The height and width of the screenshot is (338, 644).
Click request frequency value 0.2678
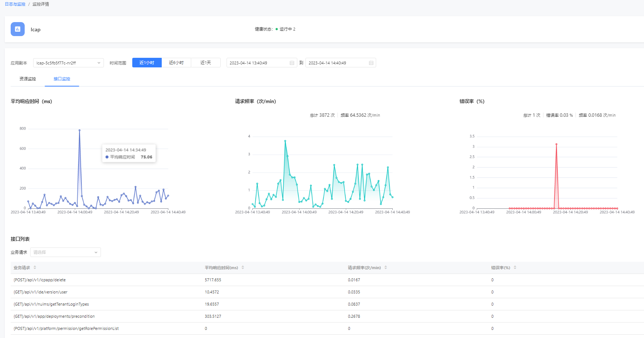[354, 316]
